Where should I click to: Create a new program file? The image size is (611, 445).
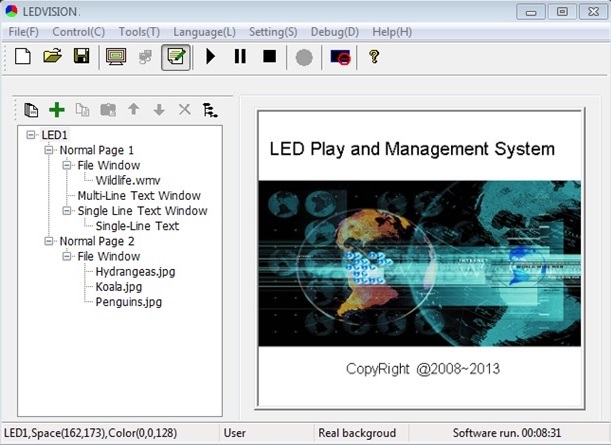pos(23,57)
